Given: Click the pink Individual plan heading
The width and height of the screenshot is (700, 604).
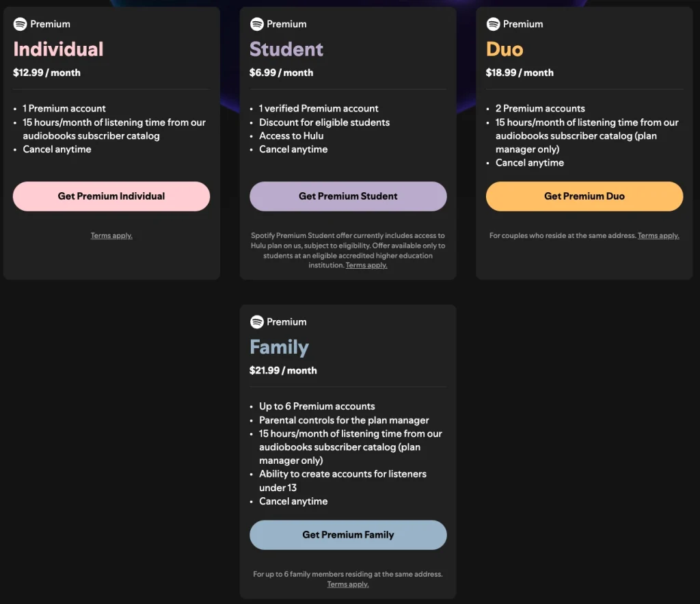Looking at the screenshot, I should click(x=58, y=49).
